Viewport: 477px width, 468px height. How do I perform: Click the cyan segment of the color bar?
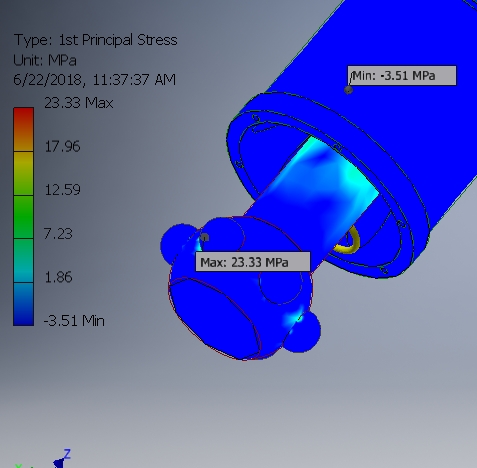[x=23, y=261]
